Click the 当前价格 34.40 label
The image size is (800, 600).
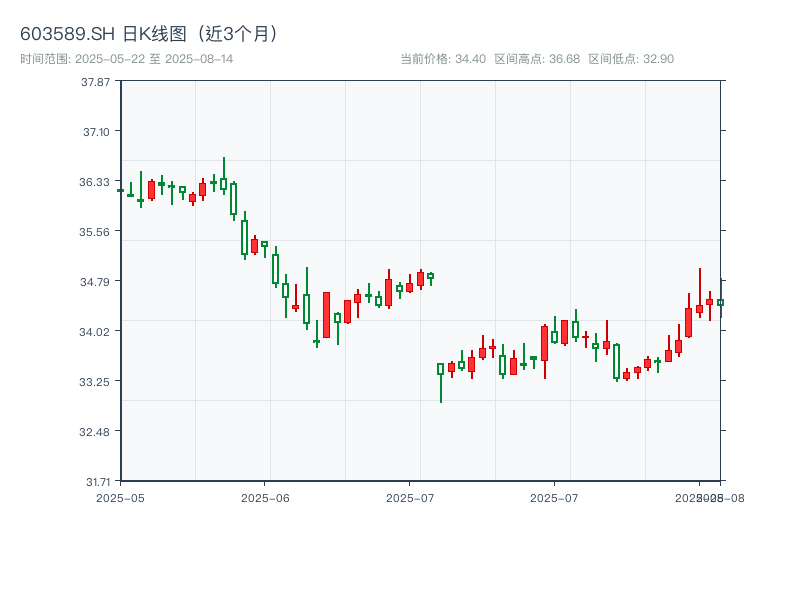point(442,59)
